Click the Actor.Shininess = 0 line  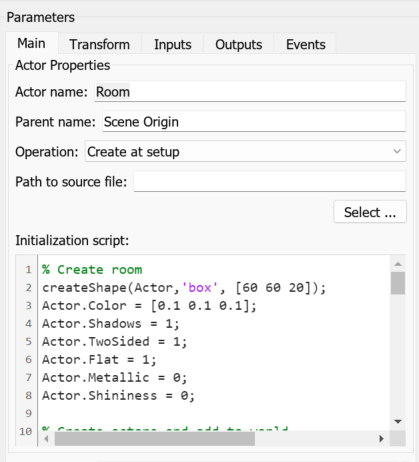click(118, 395)
